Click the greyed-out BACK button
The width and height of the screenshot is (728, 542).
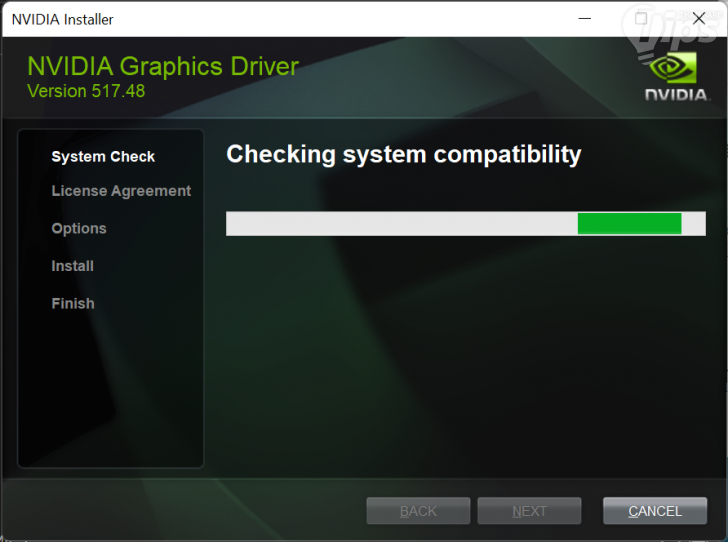tap(418, 511)
